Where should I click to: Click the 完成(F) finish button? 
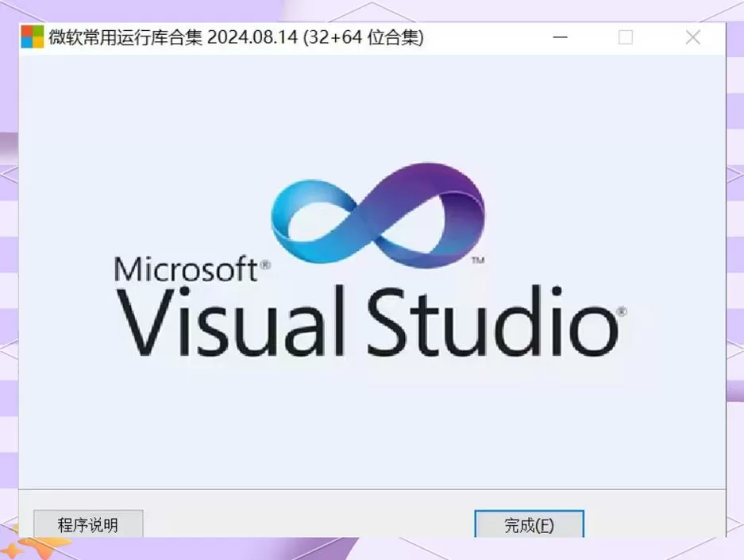pos(529,524)
